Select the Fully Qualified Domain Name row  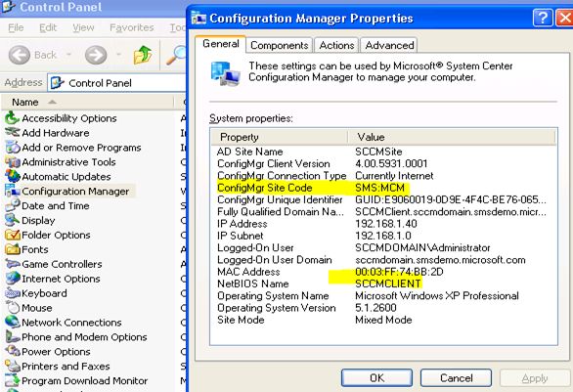383,212
